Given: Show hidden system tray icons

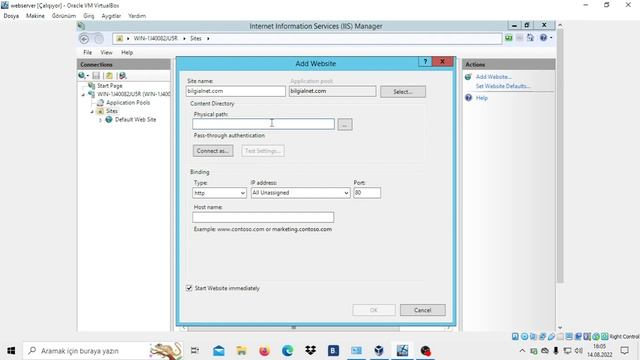Looking at the screenshot, I should tap(522, 351).
